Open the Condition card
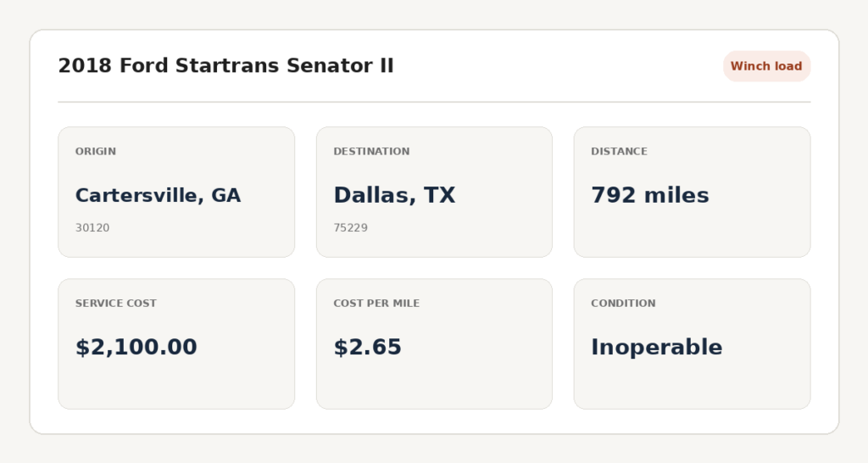The image size is (868, 463). pyautogui.click(x=692, y=344)
